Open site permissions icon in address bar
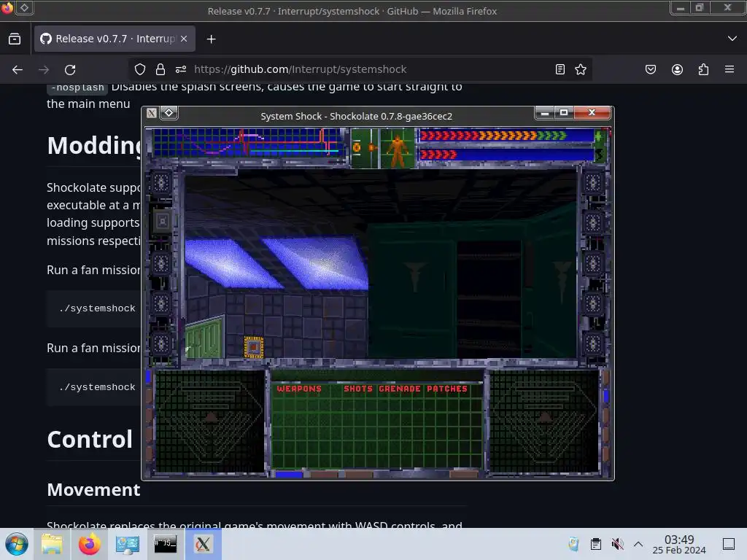 coord(181,69)
